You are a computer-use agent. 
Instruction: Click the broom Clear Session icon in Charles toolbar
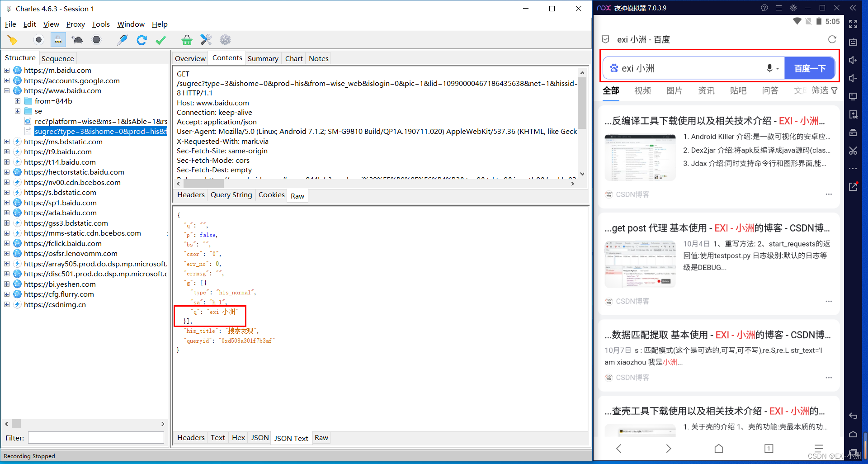(x=13, y=40)
